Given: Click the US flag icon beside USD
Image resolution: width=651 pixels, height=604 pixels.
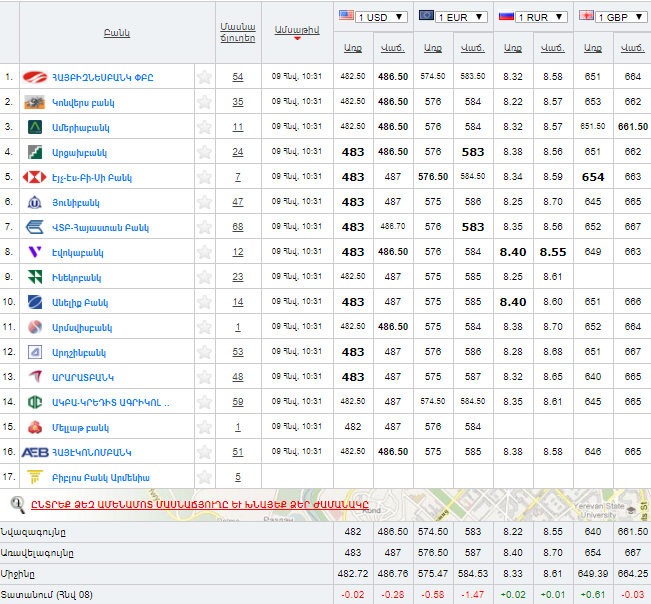Looking at the screenshot, I should pos(346,16).
